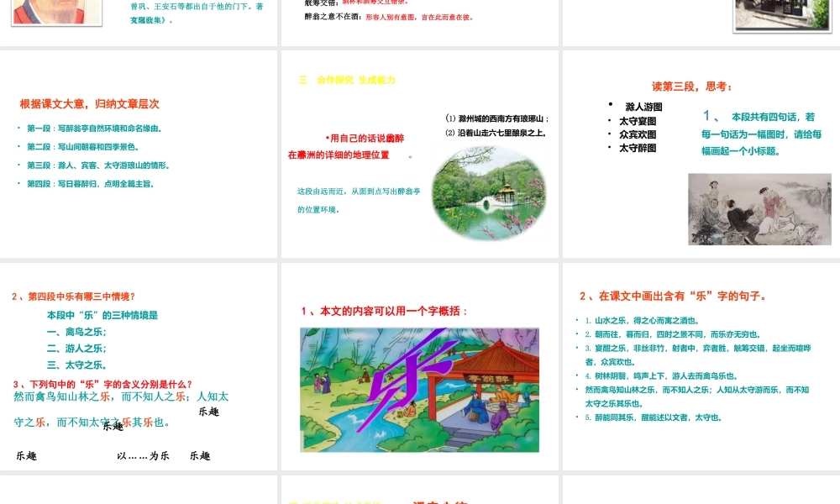The image size is (840, 504).
Task: Click the sentence 2. 朝而往，暮而归
Action: point(672,335)
